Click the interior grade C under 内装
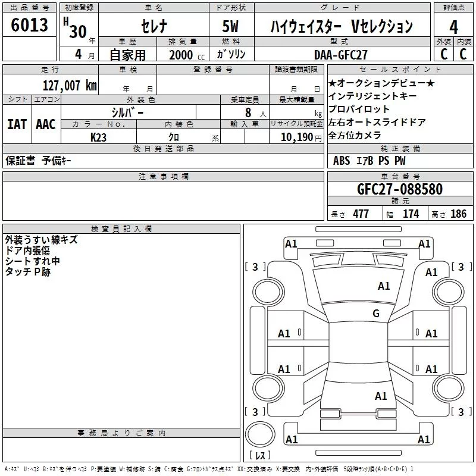 coord(463,54)
